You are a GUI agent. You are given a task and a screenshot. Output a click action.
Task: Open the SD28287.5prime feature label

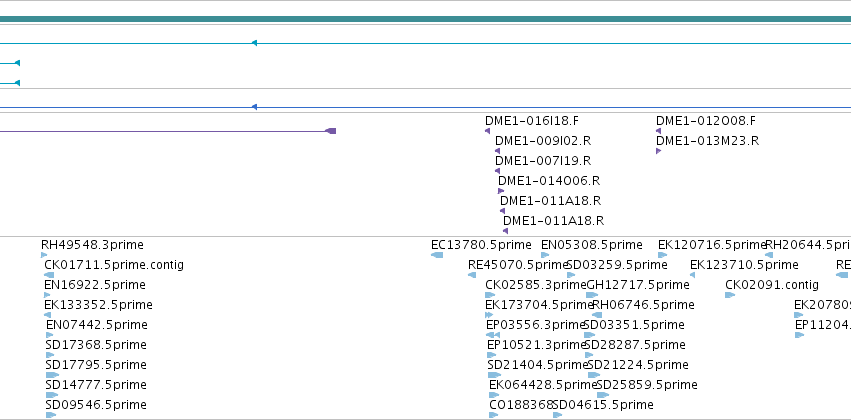636,345
